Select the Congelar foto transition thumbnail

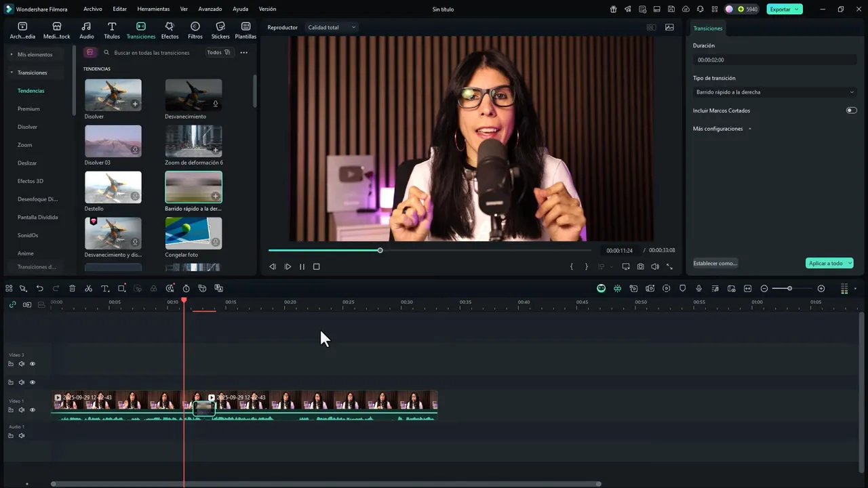coord(193,233)
